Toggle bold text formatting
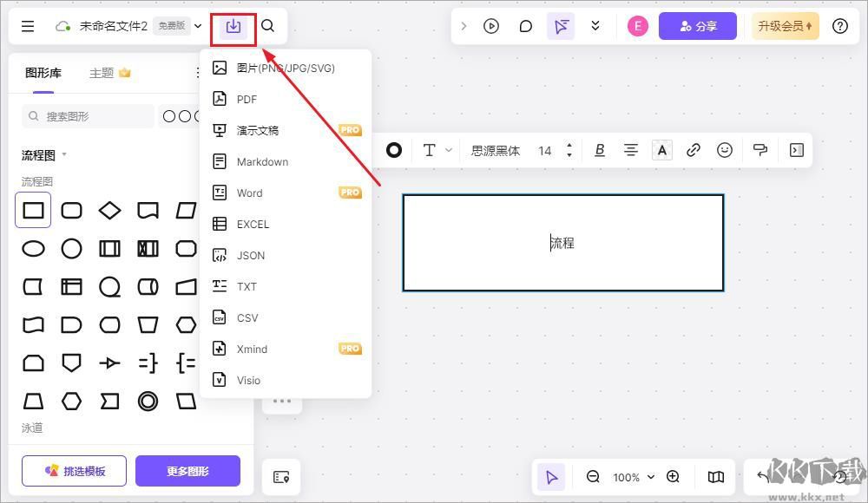Screen dimensions: 868x503 600,150
